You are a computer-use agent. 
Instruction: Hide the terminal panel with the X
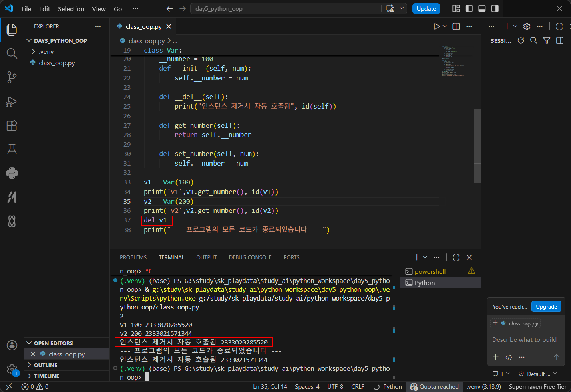pyautogui.click(x=469, y=257)
